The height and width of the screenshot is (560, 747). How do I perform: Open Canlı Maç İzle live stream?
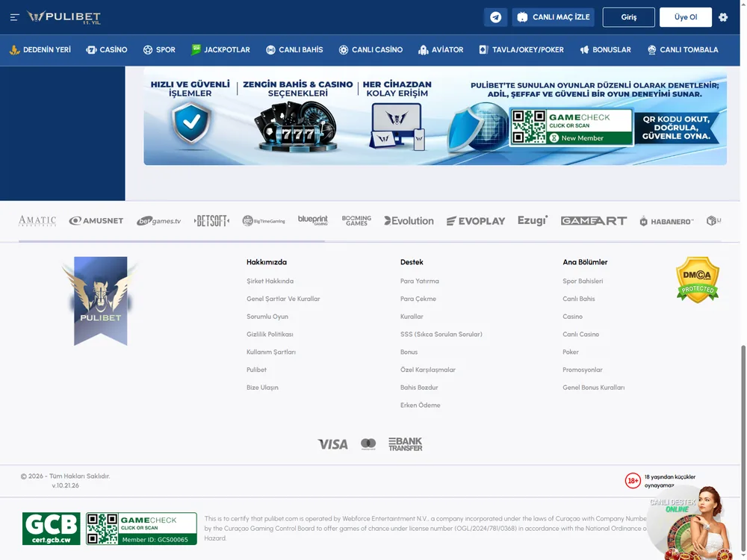click(x=553, y=17)
